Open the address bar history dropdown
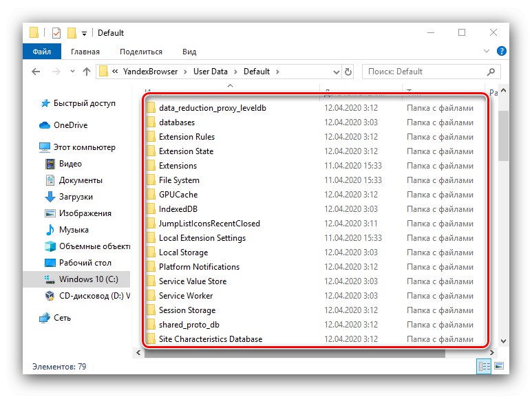The width and height of the screenshot is (532, 397). [x=337, y=72]
